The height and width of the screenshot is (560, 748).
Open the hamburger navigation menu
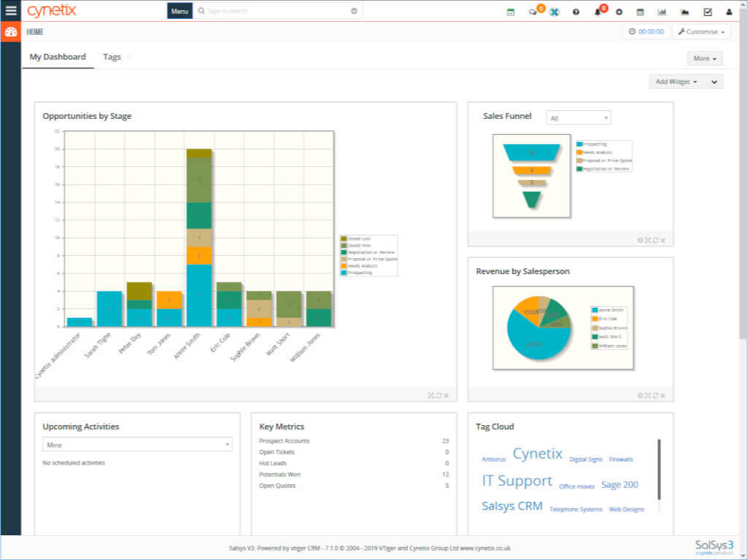(10, 10)
